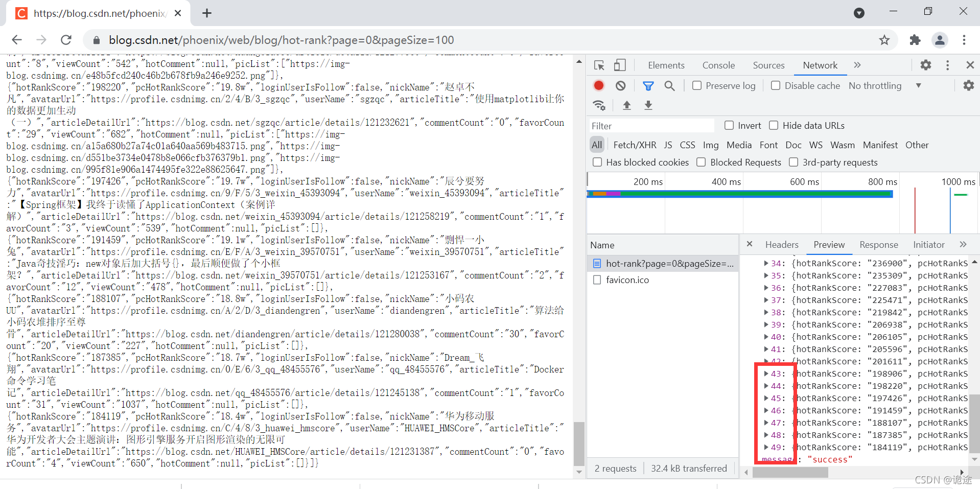Stop recording network log
980x489 pixels.
coord(599,86)
